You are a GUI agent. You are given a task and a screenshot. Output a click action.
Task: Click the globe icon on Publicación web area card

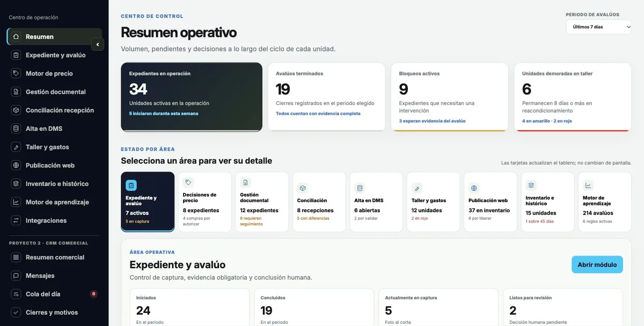coord(474,188)
